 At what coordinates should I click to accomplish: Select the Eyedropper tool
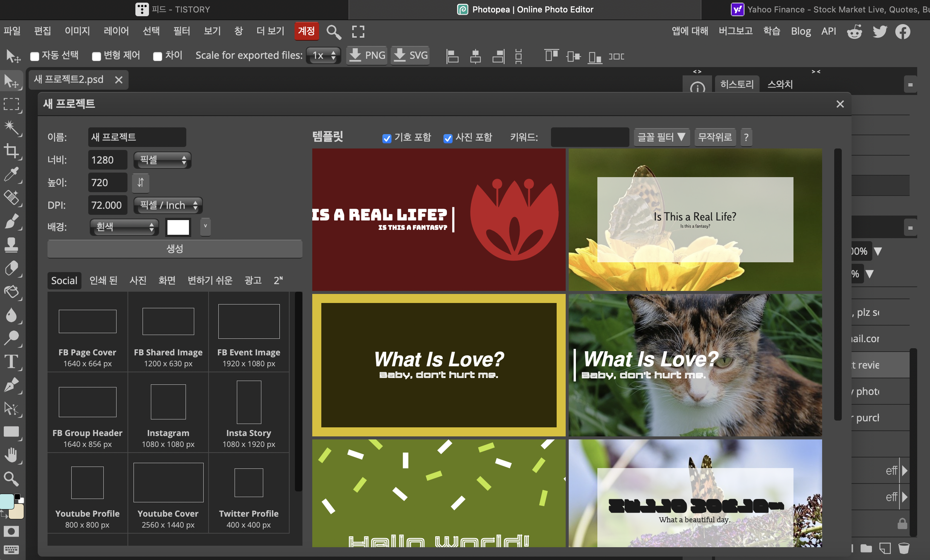point(11,174)
